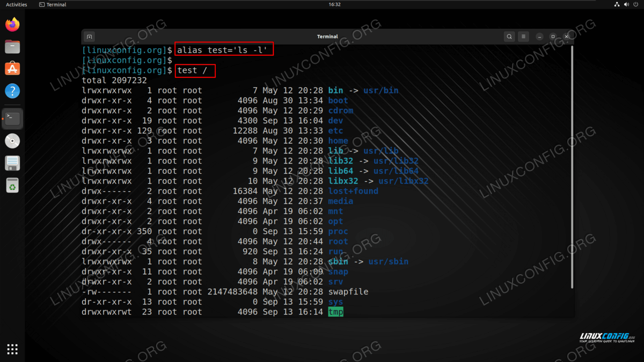Click the 'srv' directory name
Viewport: 644px width, 362px height.
(335, 282)
